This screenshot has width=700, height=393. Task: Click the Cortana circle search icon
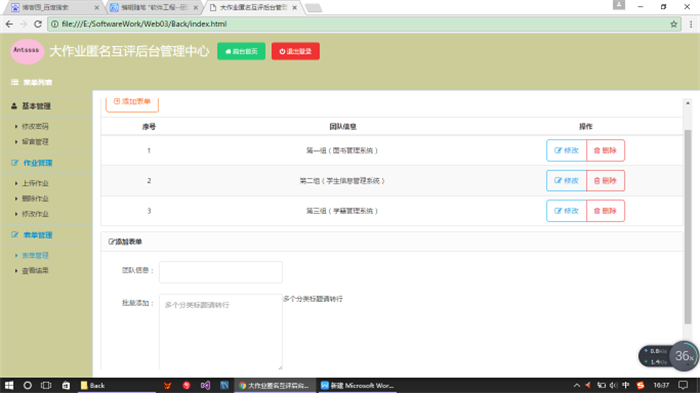(x=27, y=385)
